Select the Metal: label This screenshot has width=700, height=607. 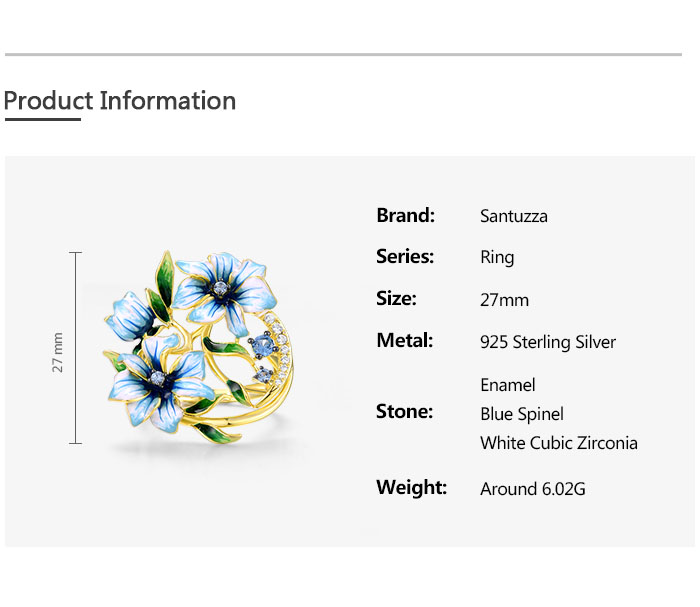tap(404, 341)
